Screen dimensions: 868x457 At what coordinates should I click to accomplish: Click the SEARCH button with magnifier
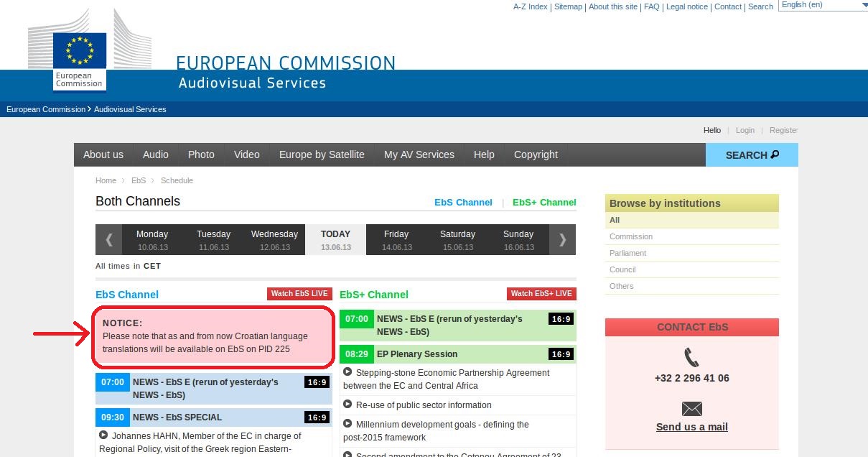[x=751, y=155]
